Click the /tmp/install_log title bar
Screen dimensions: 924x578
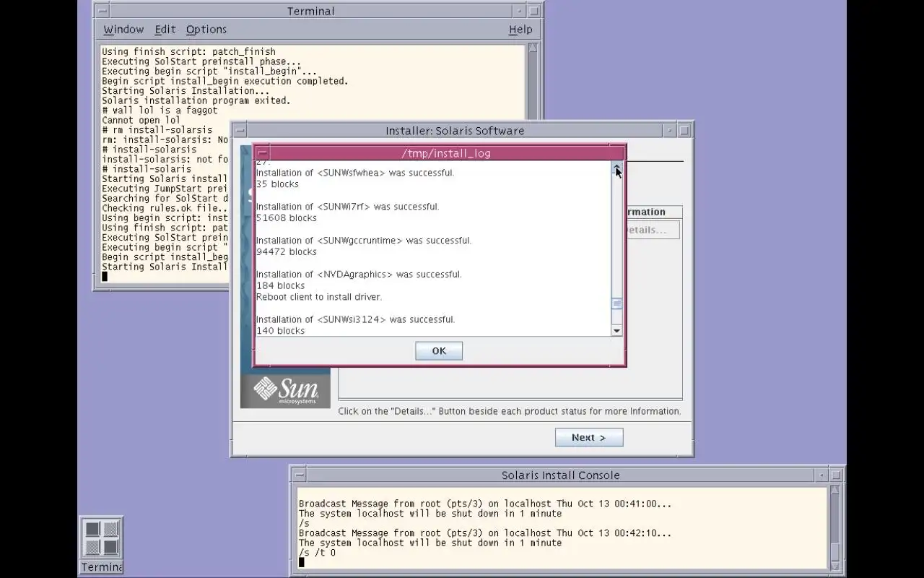click(445, 153)
